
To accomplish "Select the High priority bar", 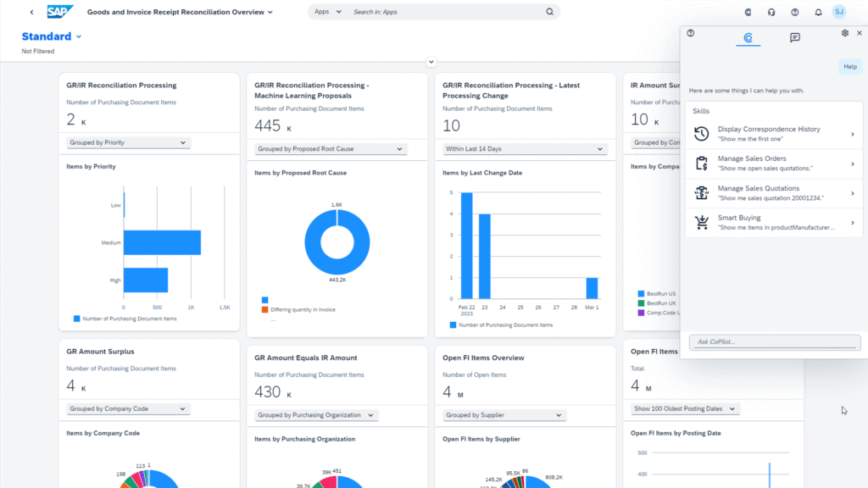I will pyautogui.click(x=146, y=280).
